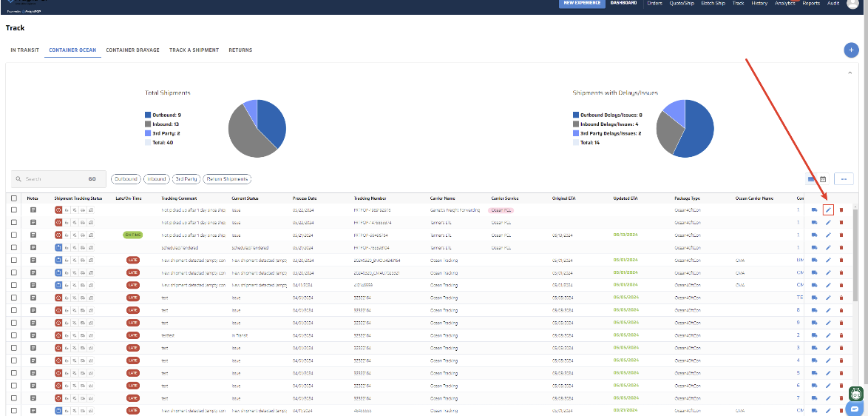Open the Track a Shipment tab
The height and width of the screenshot is (416, 868).
click(x=194, y=50)
